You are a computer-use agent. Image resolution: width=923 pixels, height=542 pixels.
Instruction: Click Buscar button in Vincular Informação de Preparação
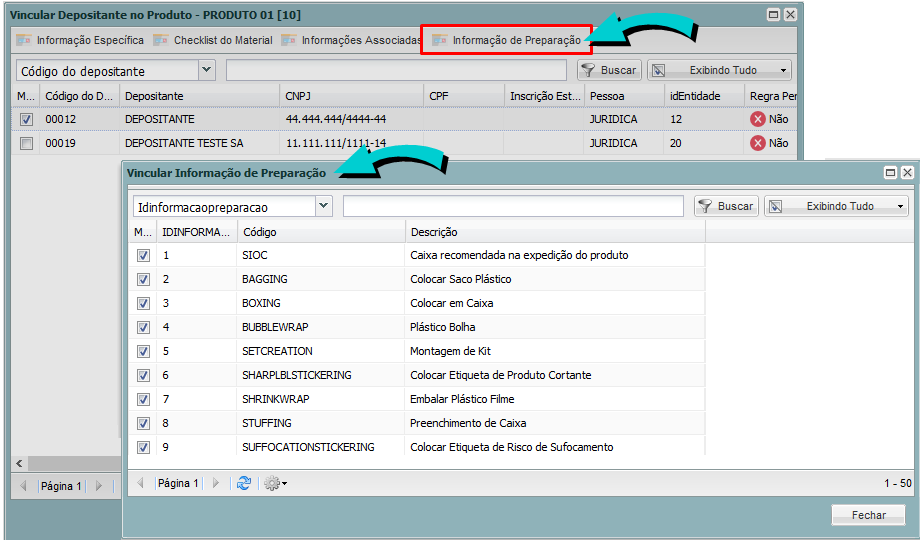tap(726, 206)
